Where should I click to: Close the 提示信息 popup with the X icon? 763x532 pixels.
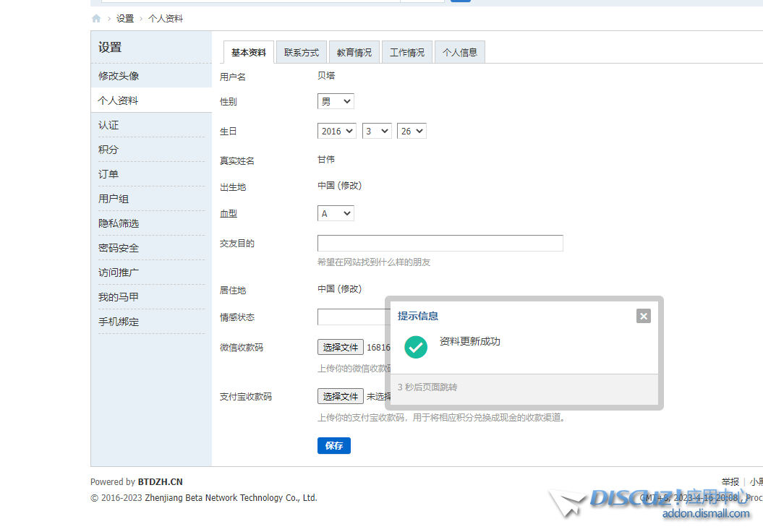pyautogui.click(x=643, y=316)
